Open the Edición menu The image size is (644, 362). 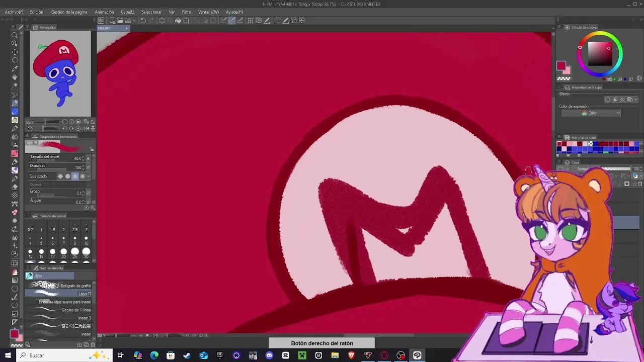coord(36,12)
